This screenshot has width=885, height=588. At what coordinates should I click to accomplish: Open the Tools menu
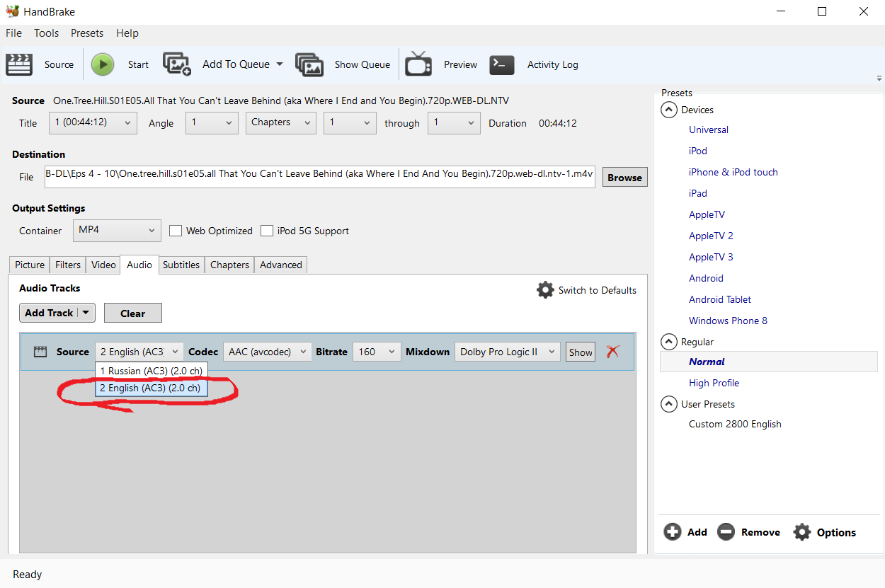[x=47, y=33]
